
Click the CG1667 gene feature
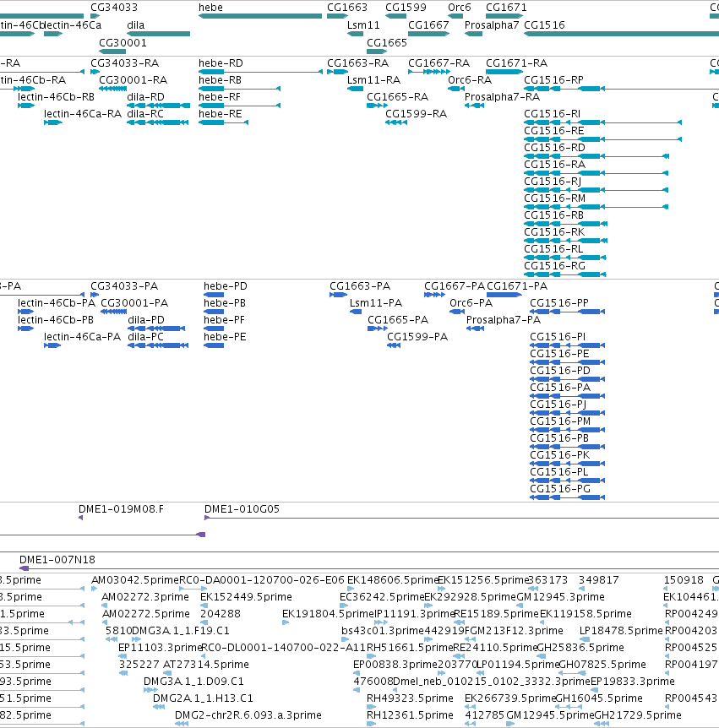pos(428,34)
